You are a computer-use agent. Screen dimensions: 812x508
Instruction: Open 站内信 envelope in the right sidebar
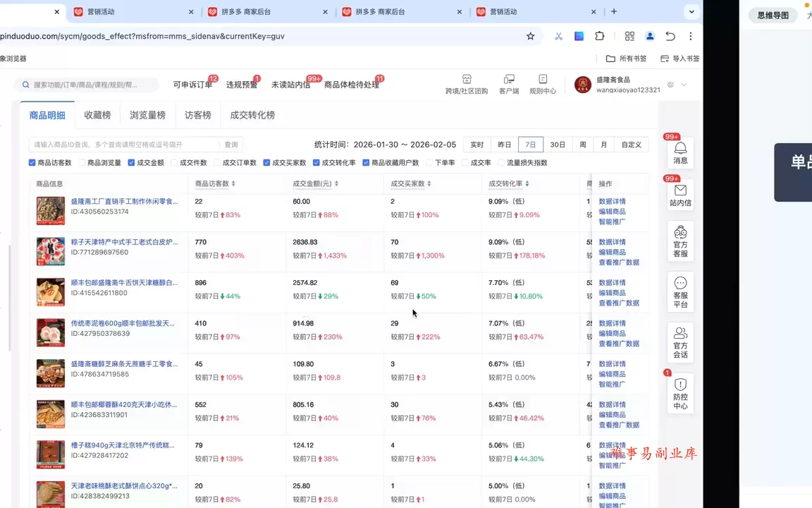(680, 195)
